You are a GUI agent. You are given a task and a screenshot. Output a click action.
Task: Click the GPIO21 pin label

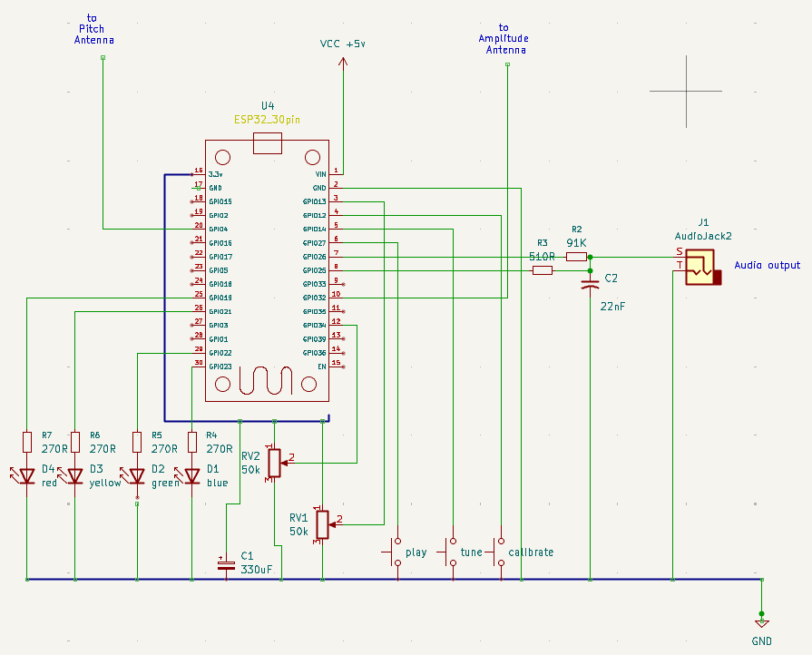click(220, 312)
